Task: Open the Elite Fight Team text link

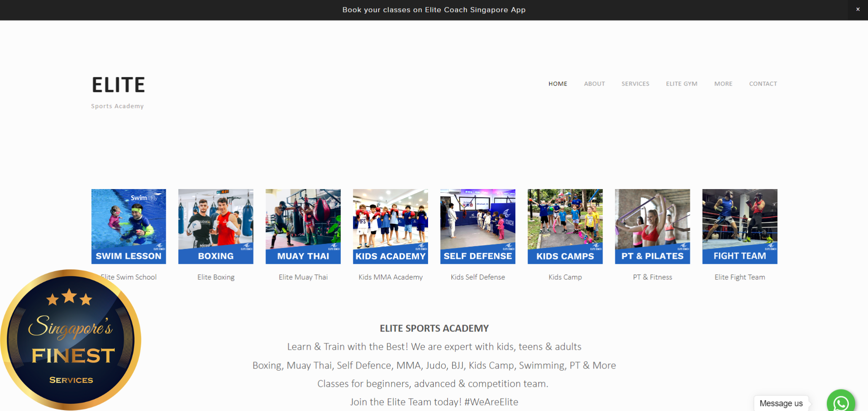Action: pyautogui.click(x=740, y=277)
